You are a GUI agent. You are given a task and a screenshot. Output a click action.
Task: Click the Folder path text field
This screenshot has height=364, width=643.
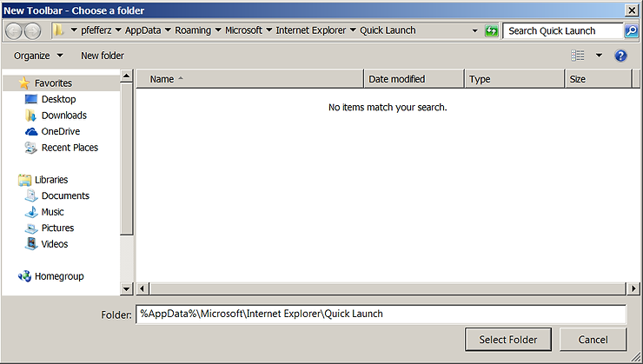click(x=381, y=314)
